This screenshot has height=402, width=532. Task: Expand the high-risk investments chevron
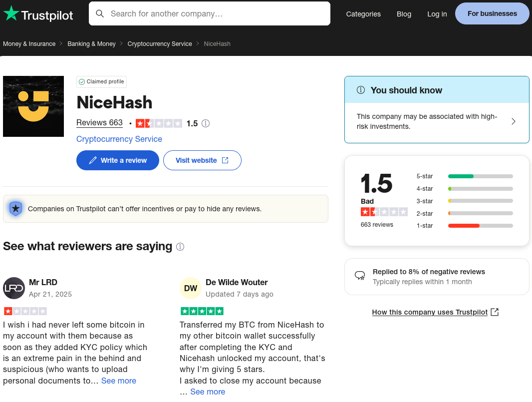coord(514,121)
